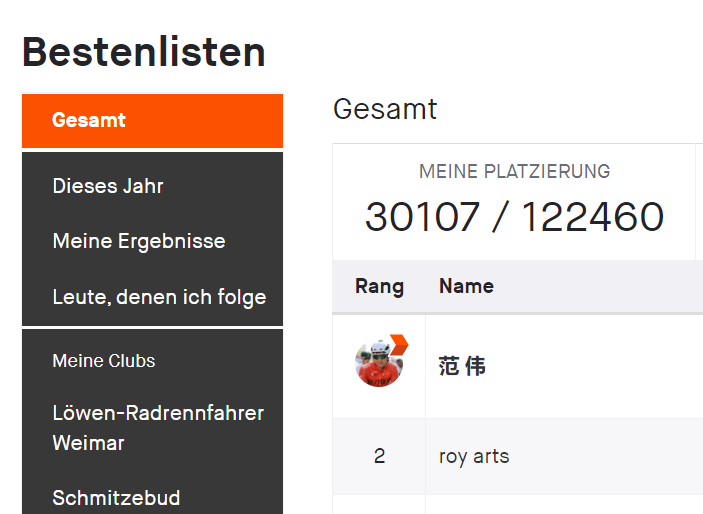
Task: Click the orange chevron badge on the avatar
Action: pos(399,345)
